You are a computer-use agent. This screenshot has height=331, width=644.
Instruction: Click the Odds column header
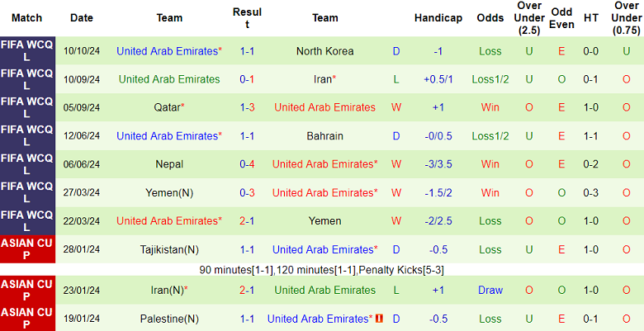[x=490, y=17]
